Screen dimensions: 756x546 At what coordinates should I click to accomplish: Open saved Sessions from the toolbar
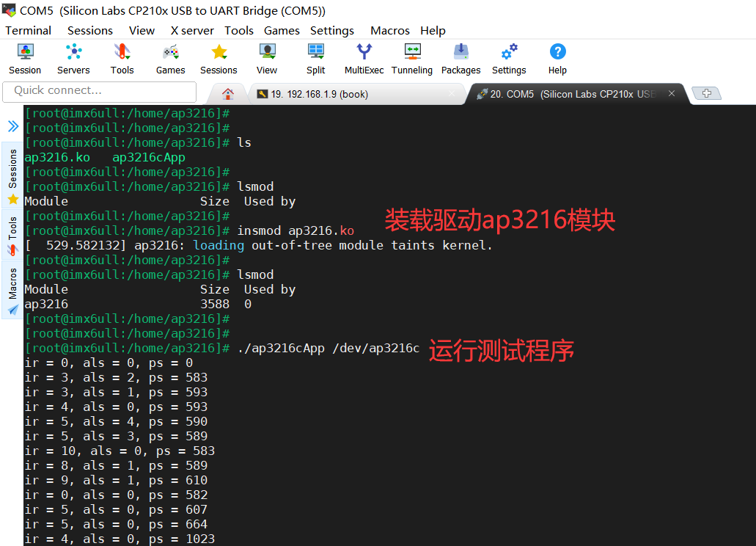[x=218, y=59]
